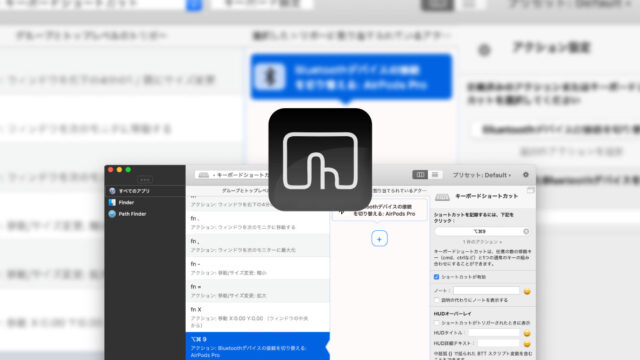Select Finder in the app sidebar
Image resolution: width=640 pixels, height=360 pixels.
145,202
